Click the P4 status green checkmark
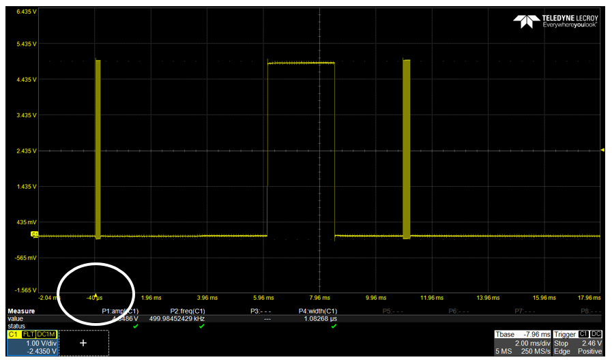 pos(334,326)
